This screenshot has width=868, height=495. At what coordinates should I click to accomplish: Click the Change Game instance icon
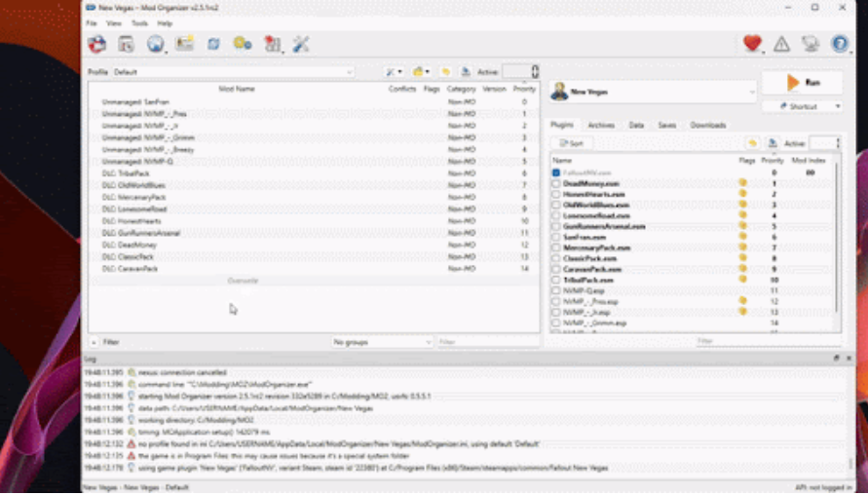tap(96, 44)
